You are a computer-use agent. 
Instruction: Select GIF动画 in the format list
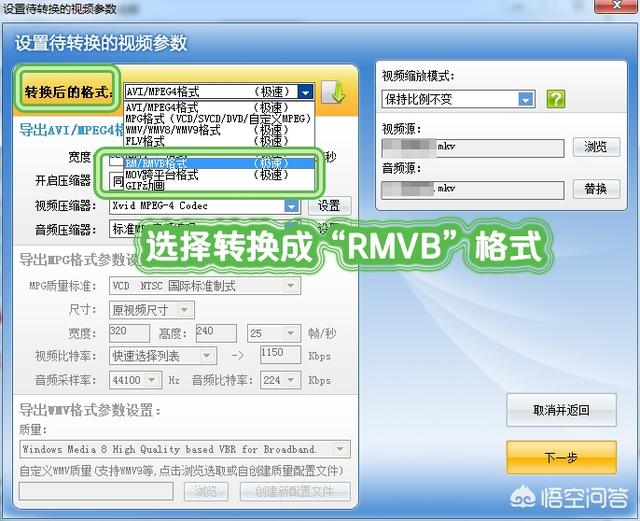pyautogui.click(x=219, y=186)
